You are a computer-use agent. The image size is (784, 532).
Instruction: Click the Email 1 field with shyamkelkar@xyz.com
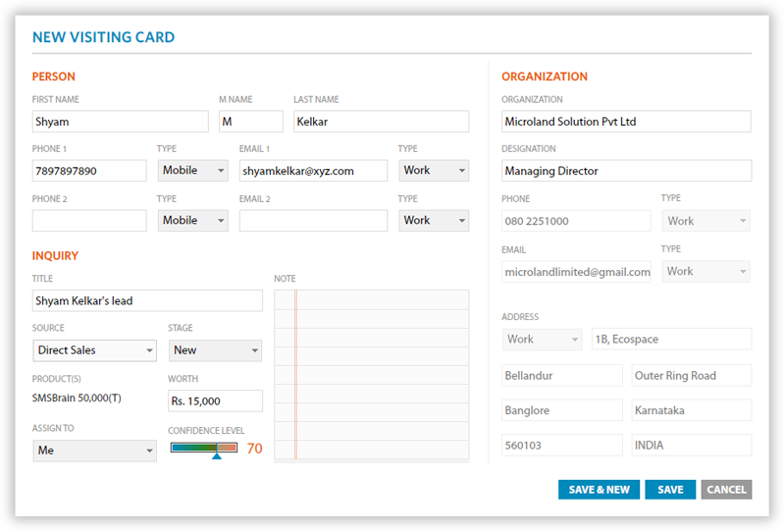point(313,171)
